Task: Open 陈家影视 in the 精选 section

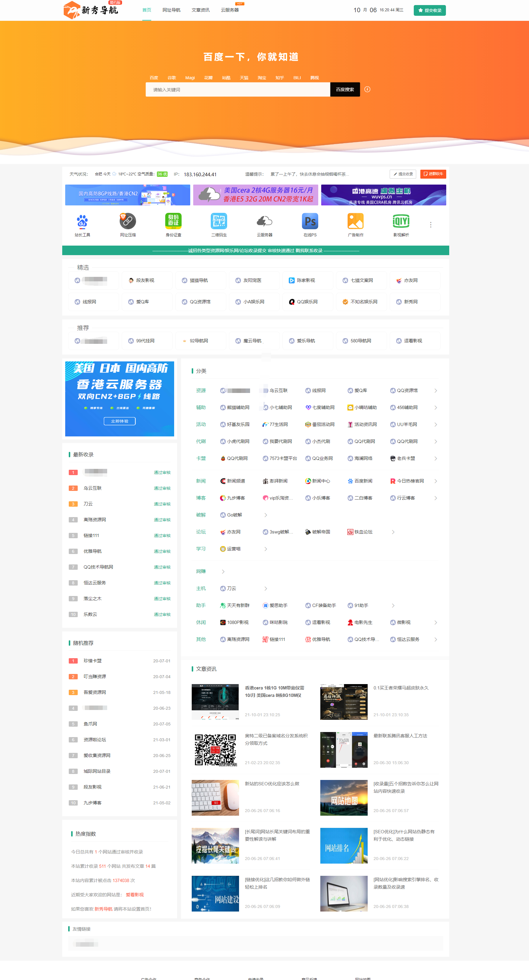Action: click(x=306, y=280)
